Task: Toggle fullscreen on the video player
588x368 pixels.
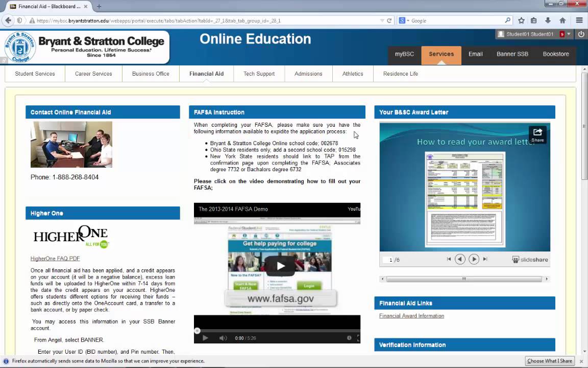Action: coord(358,338)
